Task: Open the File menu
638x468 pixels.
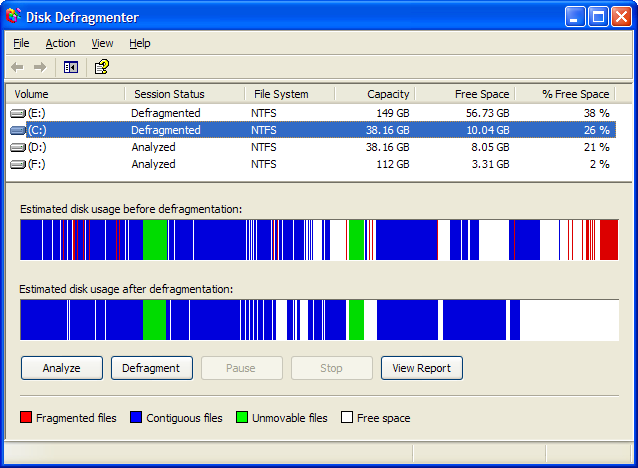Action: click(x=21, y=43)
